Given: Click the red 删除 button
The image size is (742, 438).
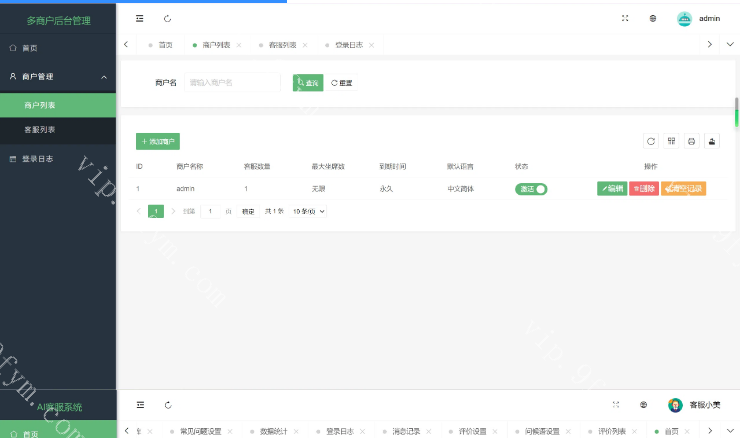Looking at the screenshot, I should 644,188.
